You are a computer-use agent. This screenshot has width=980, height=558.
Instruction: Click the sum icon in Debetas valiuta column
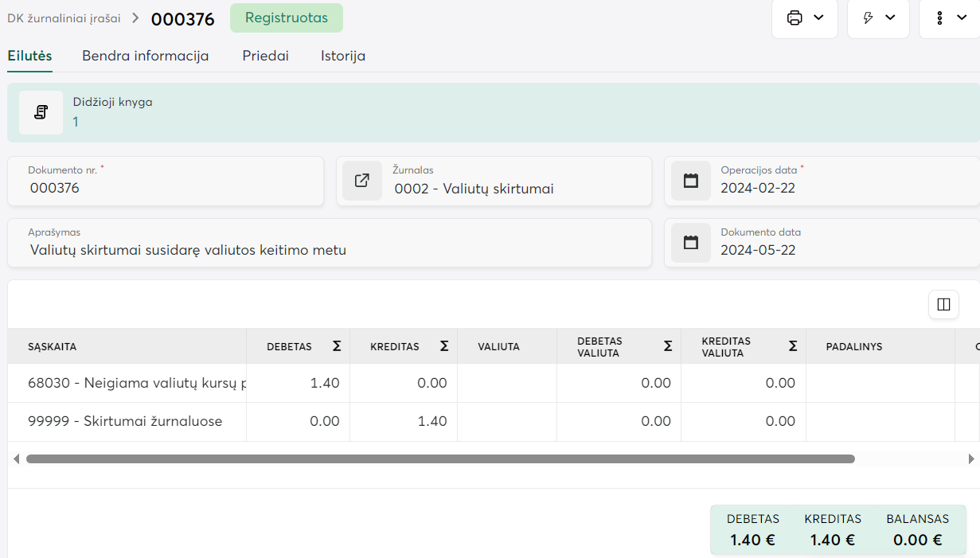[x=668, y=346]
